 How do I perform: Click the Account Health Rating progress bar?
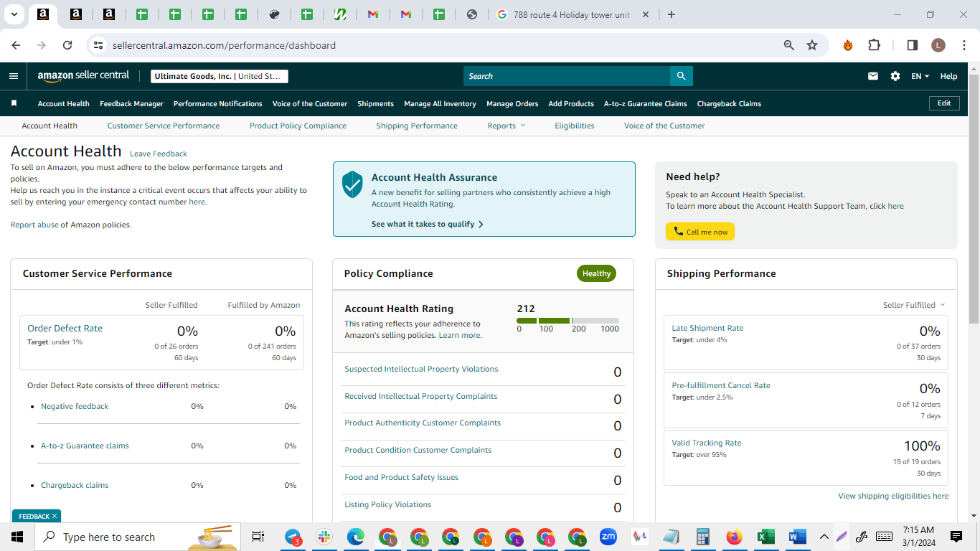tap(567, 321)
